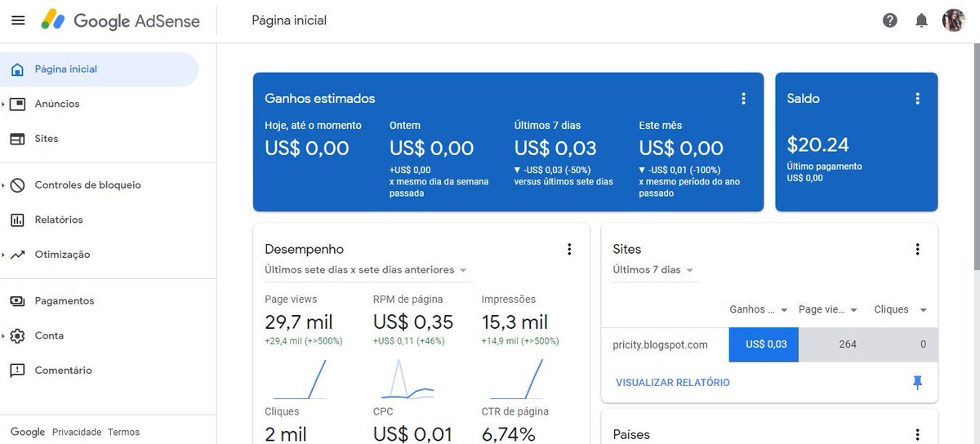
Task: Open the hamburger main menu
Action: click(x=18, y=20)
